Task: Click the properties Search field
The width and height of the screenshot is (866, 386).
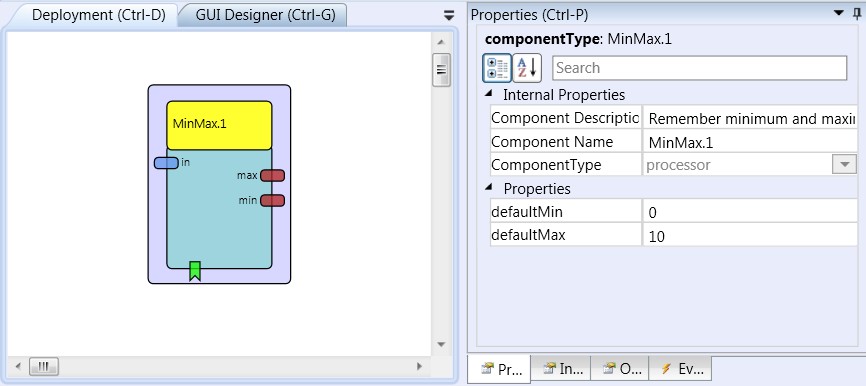Action: (699, 68)
